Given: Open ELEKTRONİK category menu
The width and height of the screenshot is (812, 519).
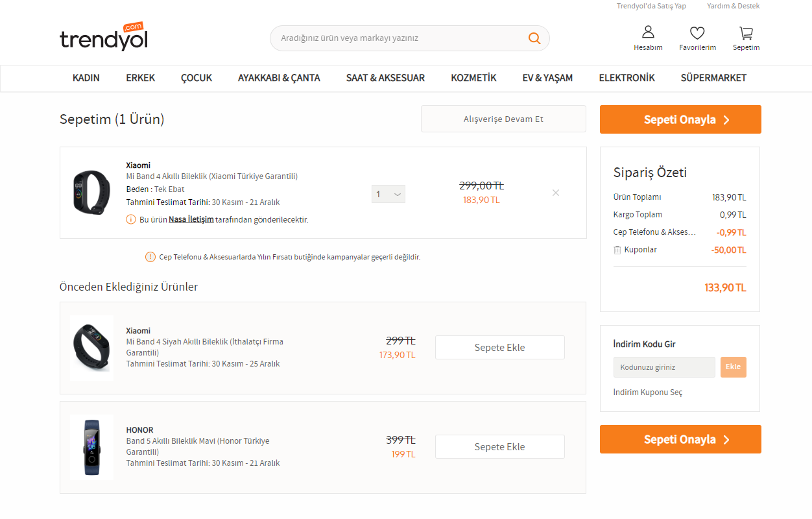Looking at the screenshot, I should point(627,78).
